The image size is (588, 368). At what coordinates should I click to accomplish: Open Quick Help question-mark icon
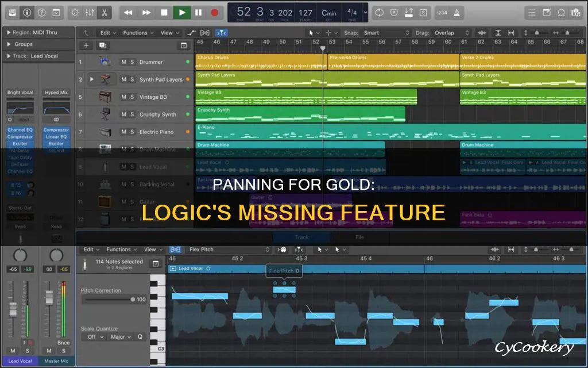[41, 13]
